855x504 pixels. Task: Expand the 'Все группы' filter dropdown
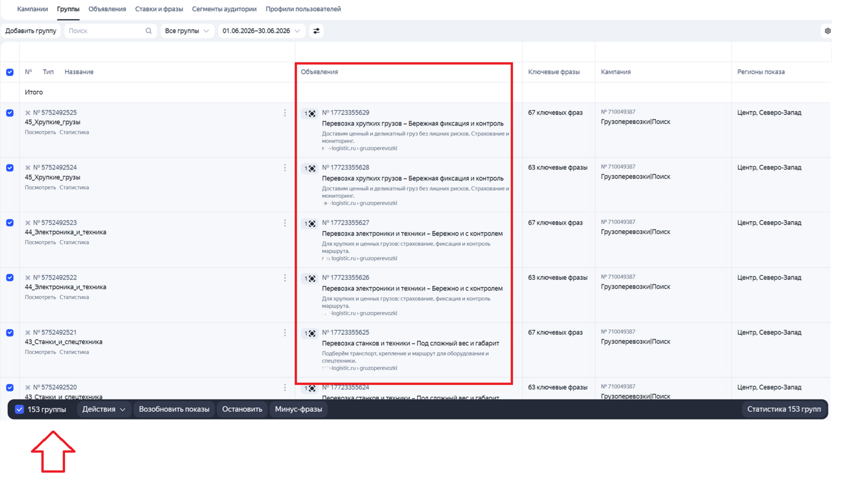click(x=187, y=31)
